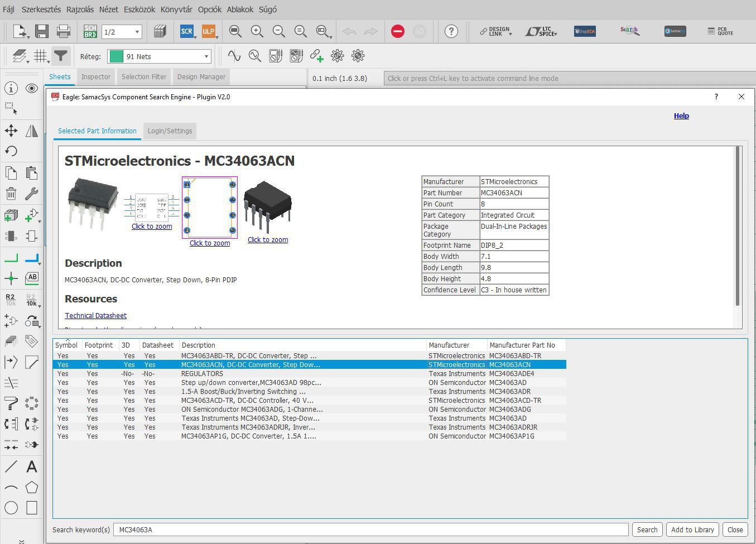Image resolution: width=756 pixels, height=544 pixels.
Task: Open the Eszközök menu
Action: click(x=139, y=9)
